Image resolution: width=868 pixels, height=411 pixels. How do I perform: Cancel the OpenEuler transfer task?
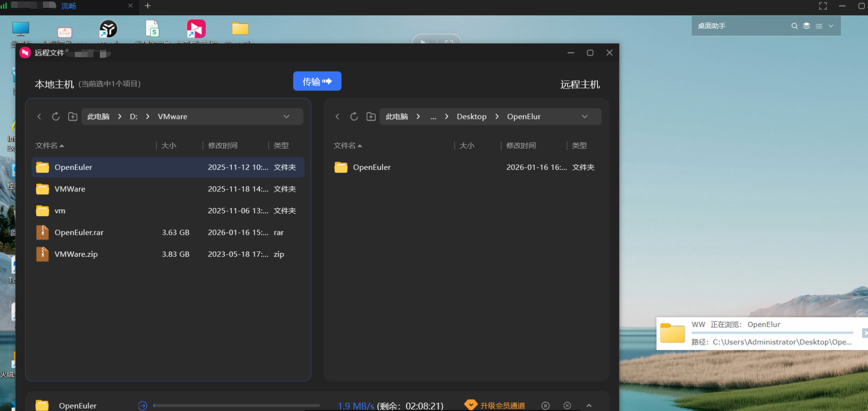pos(567,406)
